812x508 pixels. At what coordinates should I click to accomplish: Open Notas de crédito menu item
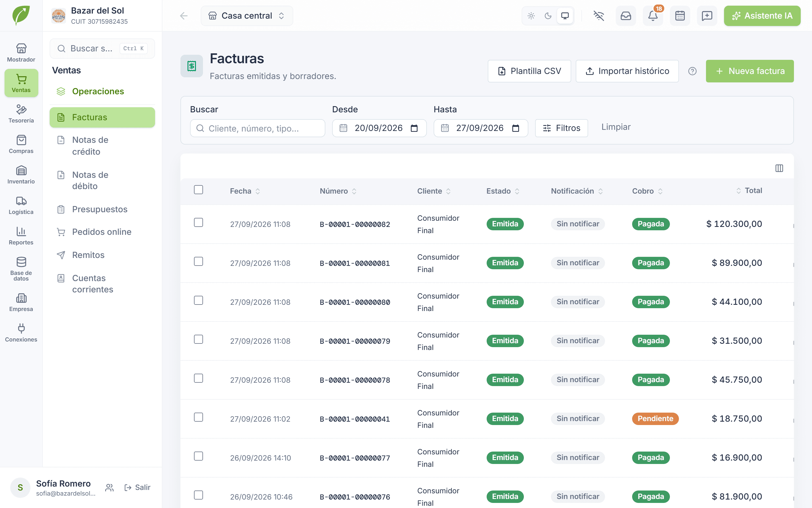point(102,145)
